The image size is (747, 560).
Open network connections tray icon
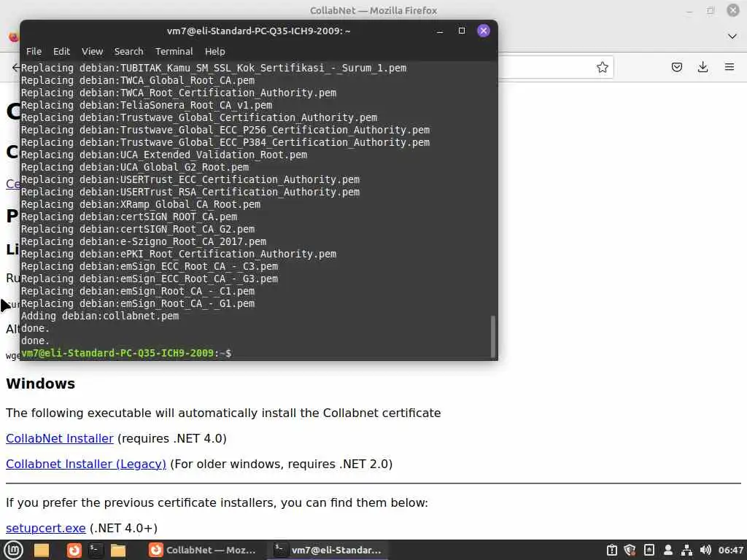(686, 550)
